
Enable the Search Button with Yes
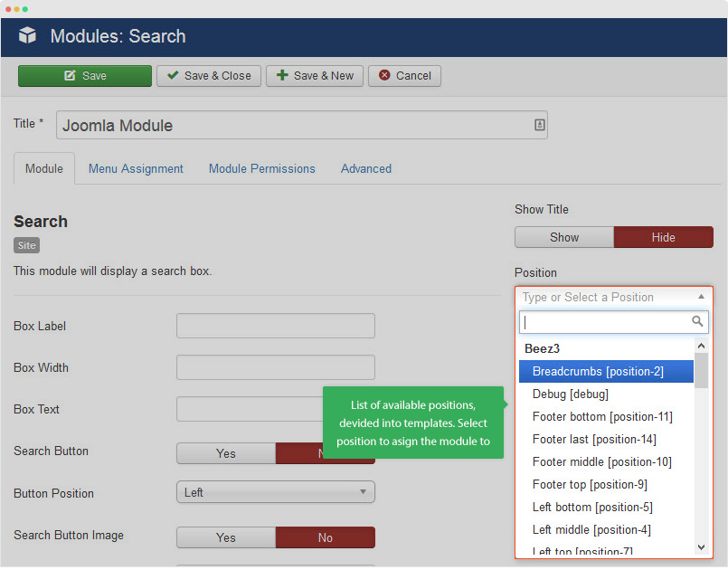click(x=225, y=453)
